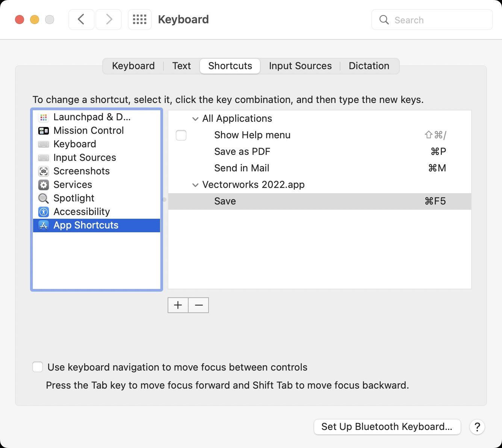Click the Launchpad & Dock icon in sidebar
502x448 pixels.
click(44, 117)
